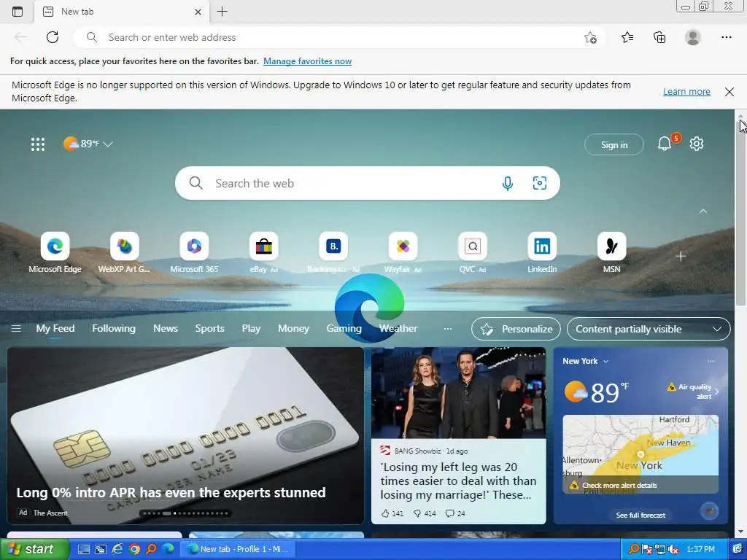Image resolution: width=747 pixels, height=560 pixels.
Task: Launch Chrome from quick launch bar
Action: click(x=134, y=549)
